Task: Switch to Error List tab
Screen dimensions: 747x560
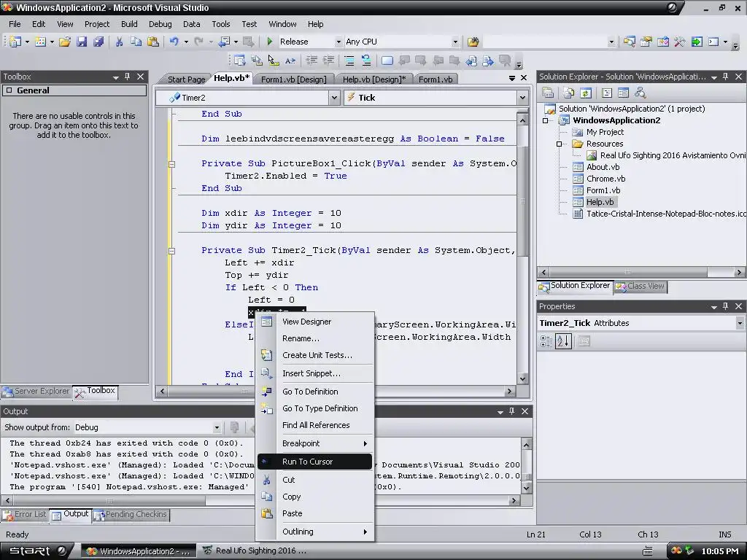Action: (25, 514)
